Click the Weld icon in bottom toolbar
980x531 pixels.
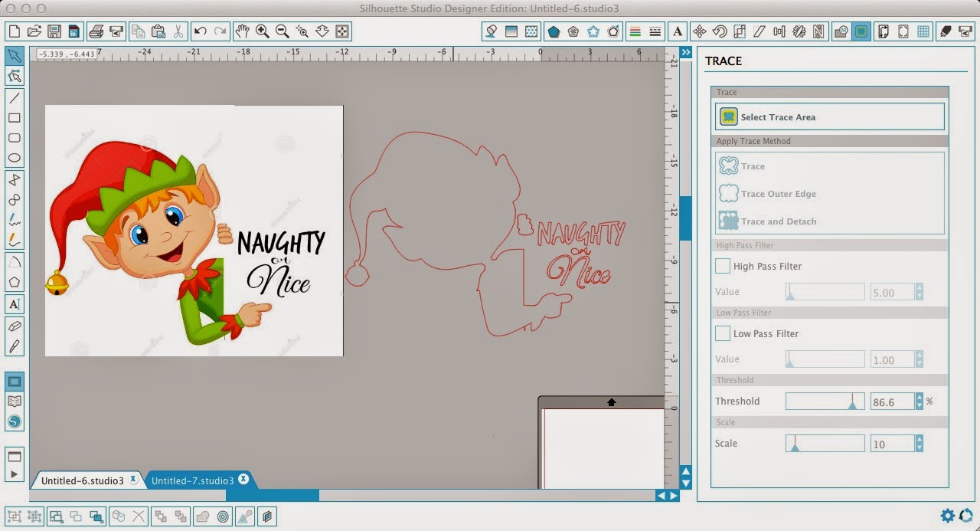tap(202, 516)
